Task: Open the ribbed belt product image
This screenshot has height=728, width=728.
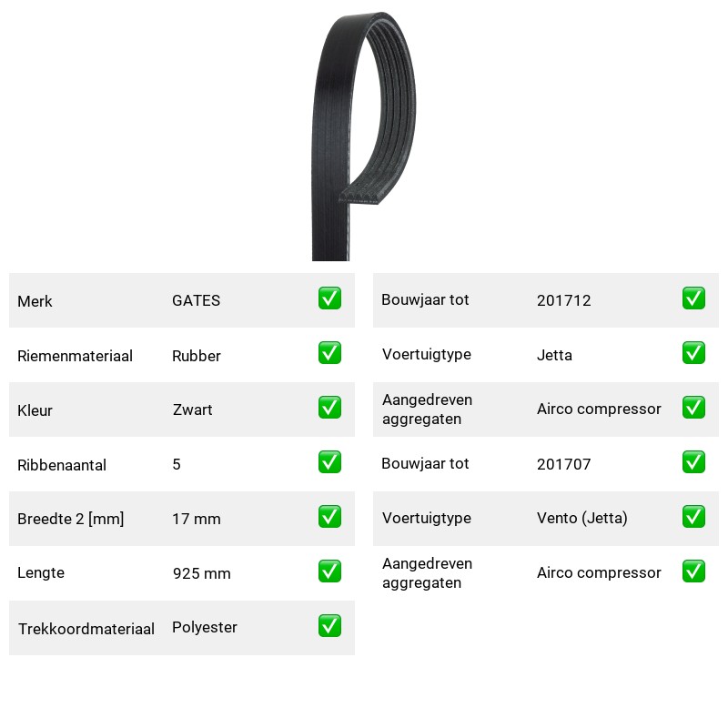Action: pyautogui.click(x=363, y=136)
